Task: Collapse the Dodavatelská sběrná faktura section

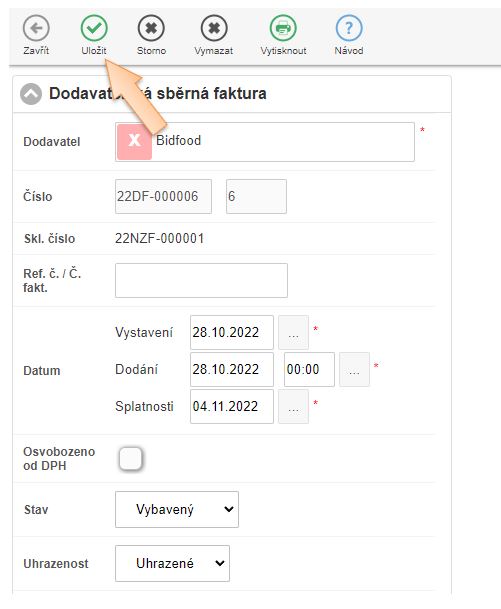Action: (31, 94)
